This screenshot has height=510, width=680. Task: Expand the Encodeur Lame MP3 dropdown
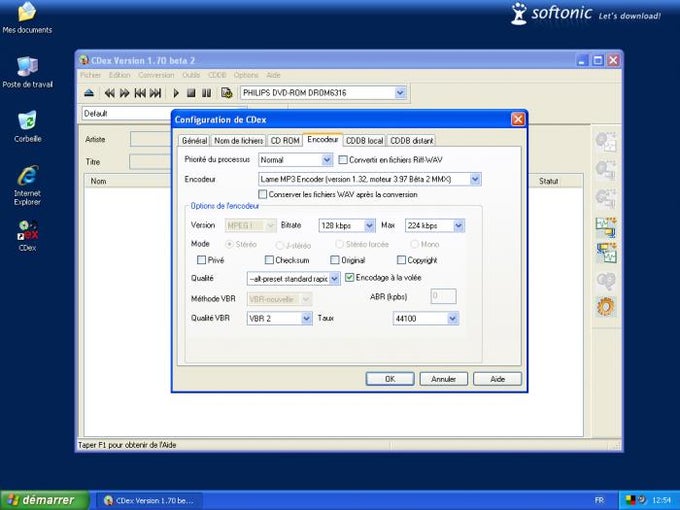pos(475,179)
